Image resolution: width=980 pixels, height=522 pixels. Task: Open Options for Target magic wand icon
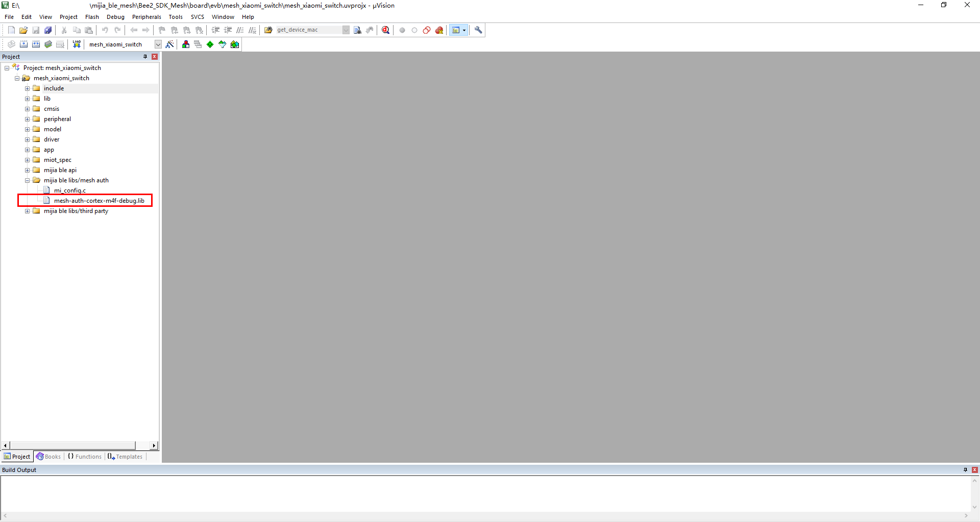click(x=170, y=44)
